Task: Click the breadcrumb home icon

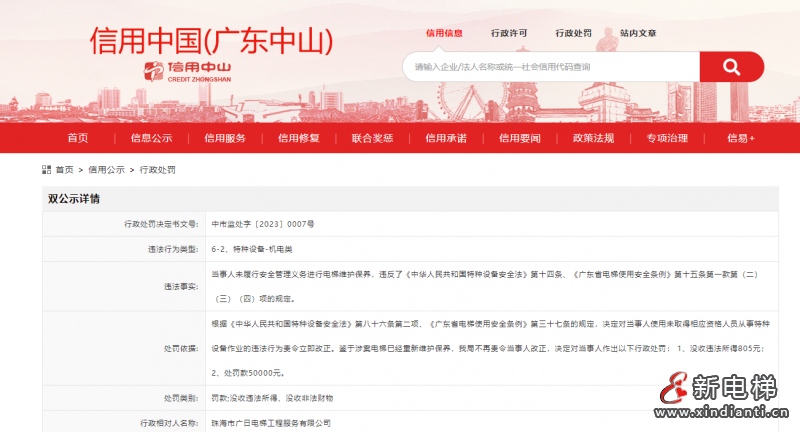Action: tap(47, 170)
